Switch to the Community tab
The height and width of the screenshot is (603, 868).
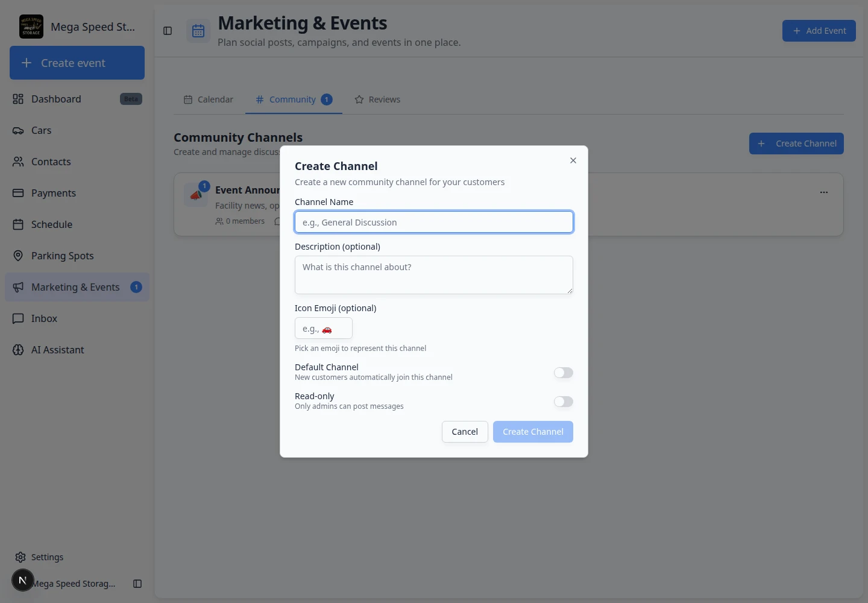click(294, 99)
